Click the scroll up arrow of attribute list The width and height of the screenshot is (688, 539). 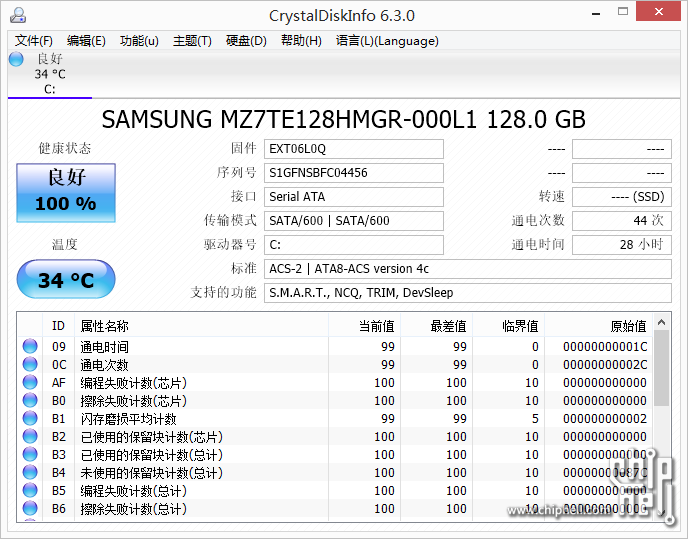[662, 323]
